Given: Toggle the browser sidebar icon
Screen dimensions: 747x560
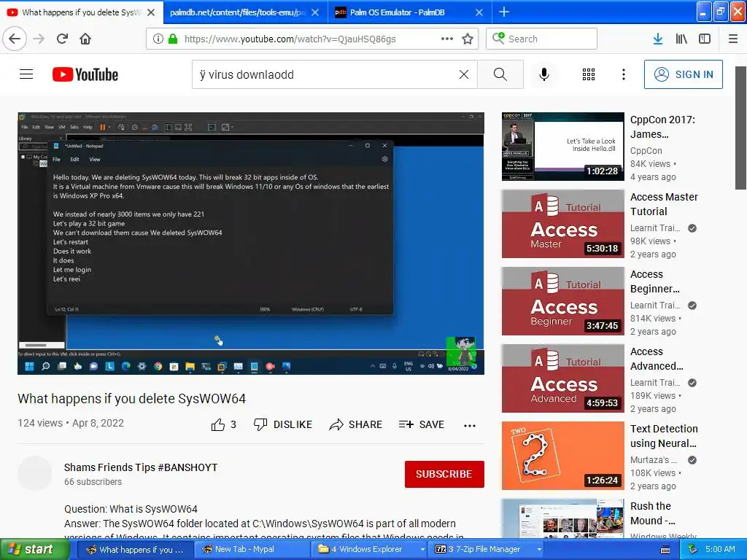Looking at the screenshot, I should click(705, 39).
